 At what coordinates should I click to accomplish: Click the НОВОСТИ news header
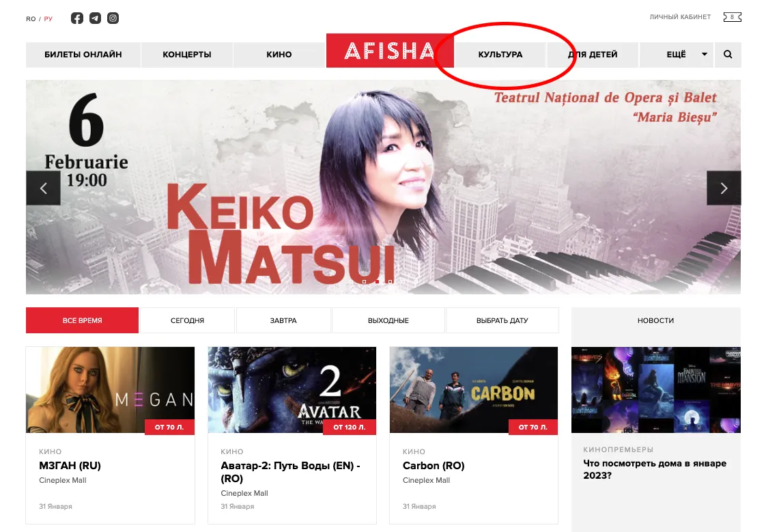(x=655, y=320)
